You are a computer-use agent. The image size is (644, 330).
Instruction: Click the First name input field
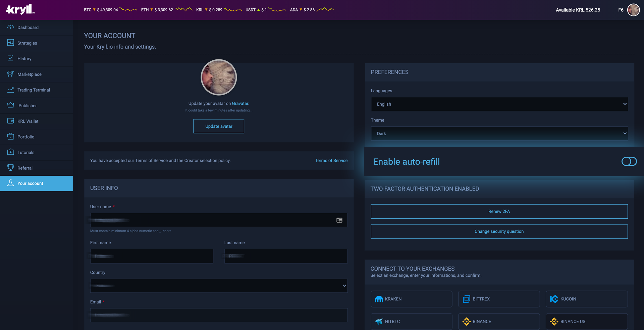pos(152,256)
